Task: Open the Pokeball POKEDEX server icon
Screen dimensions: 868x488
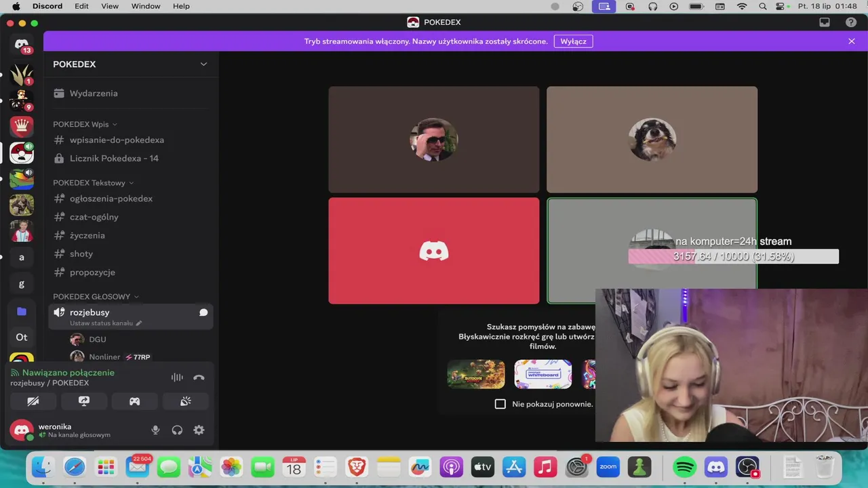Action: pos(22,153)
